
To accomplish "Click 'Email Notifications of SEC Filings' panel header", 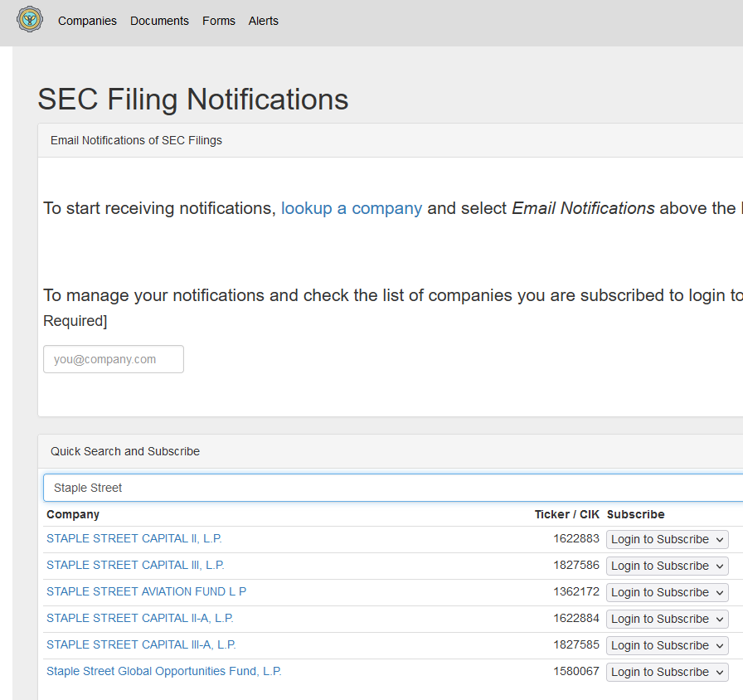I will coord(136,140).
